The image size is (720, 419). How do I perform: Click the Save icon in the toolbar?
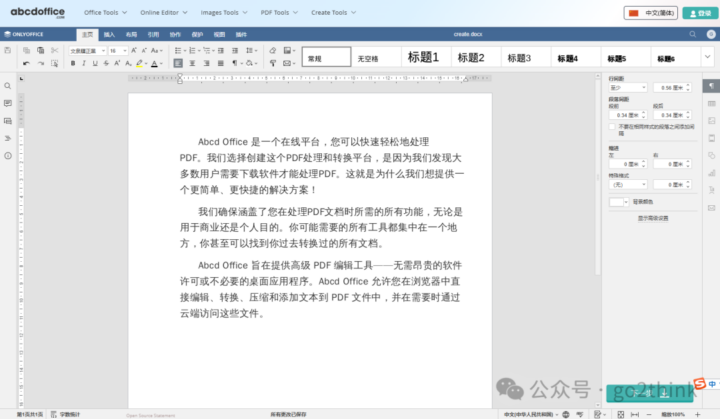(8, 50)
